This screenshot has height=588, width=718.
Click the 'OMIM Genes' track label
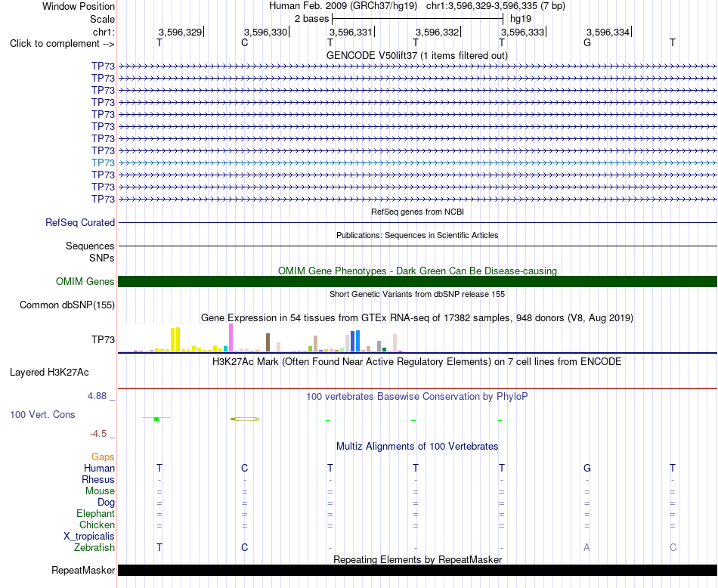(x=85, y=281)
